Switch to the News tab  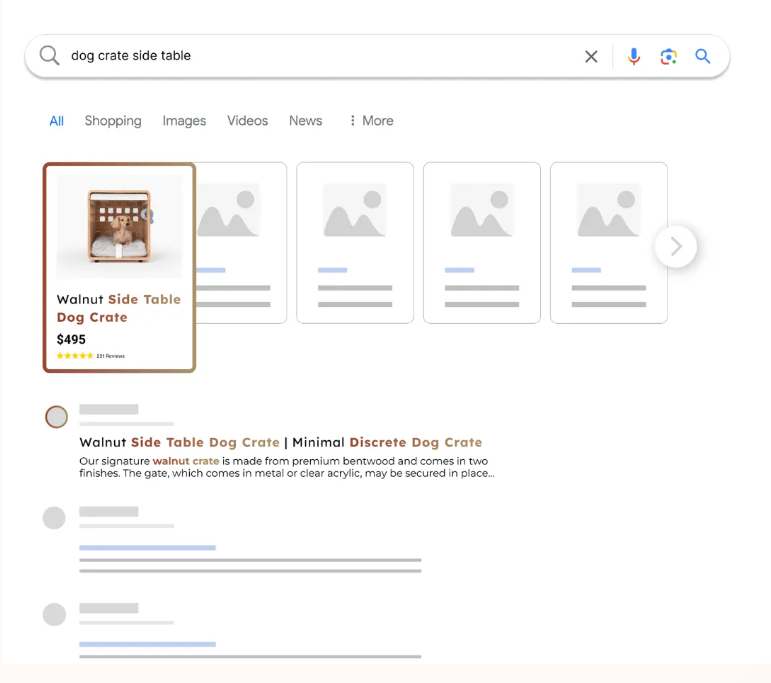[x=305, y=121]
